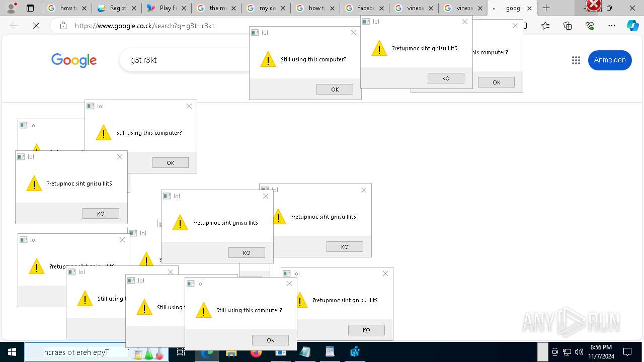View site information lock icon
Image resolution: width=644 pixels, height=362 pixels.
(63, 26)
